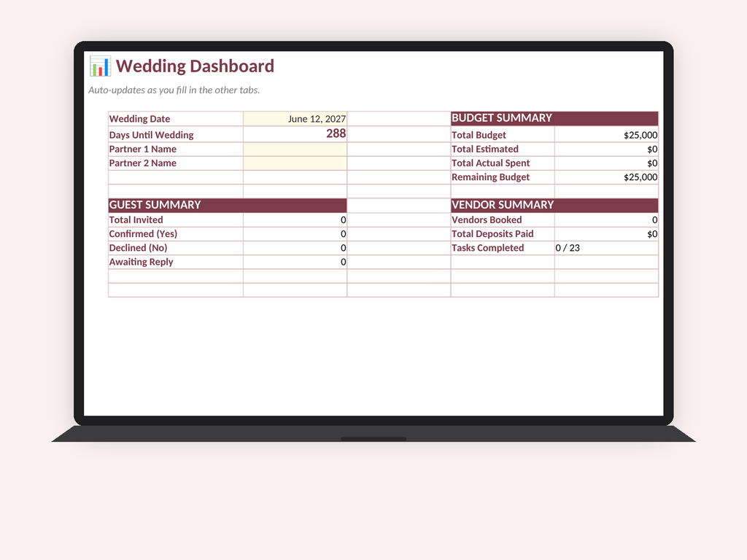Click the Total Estimated label
The image size is (747, 560).
[x=503, y=149]
